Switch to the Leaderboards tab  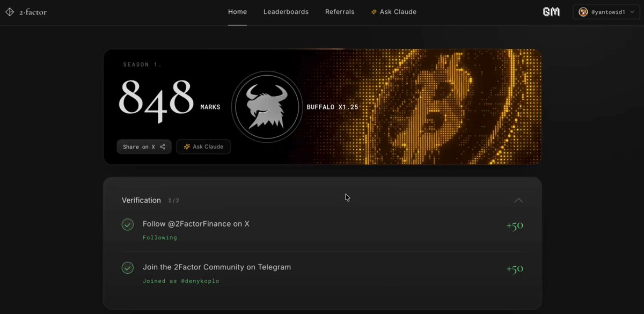(286, 12)
